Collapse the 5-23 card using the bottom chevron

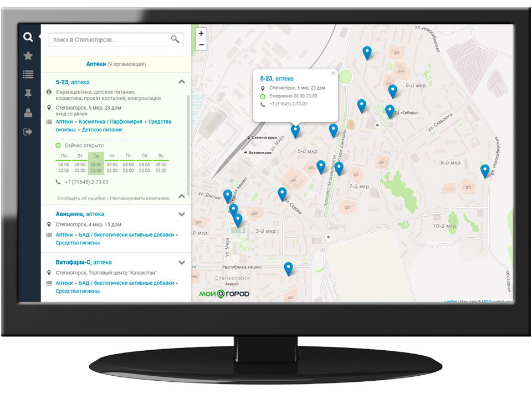click(182, 196)
